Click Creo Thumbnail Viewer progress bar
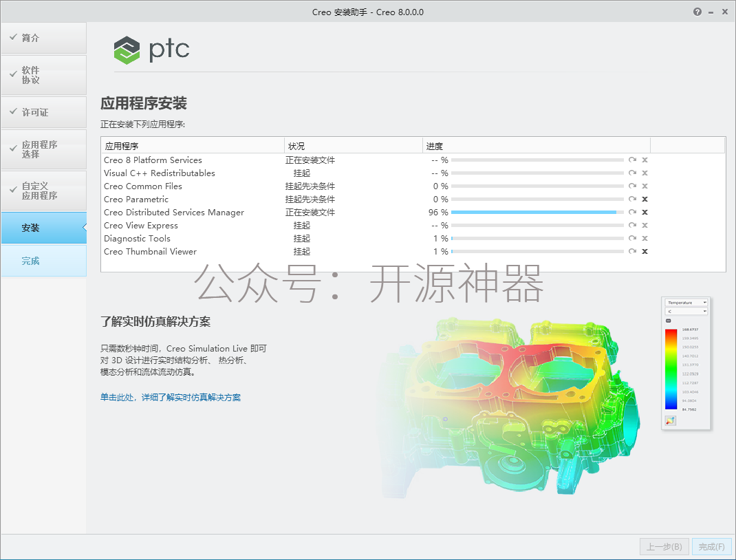The image size is (736, 560). [537, 251]
